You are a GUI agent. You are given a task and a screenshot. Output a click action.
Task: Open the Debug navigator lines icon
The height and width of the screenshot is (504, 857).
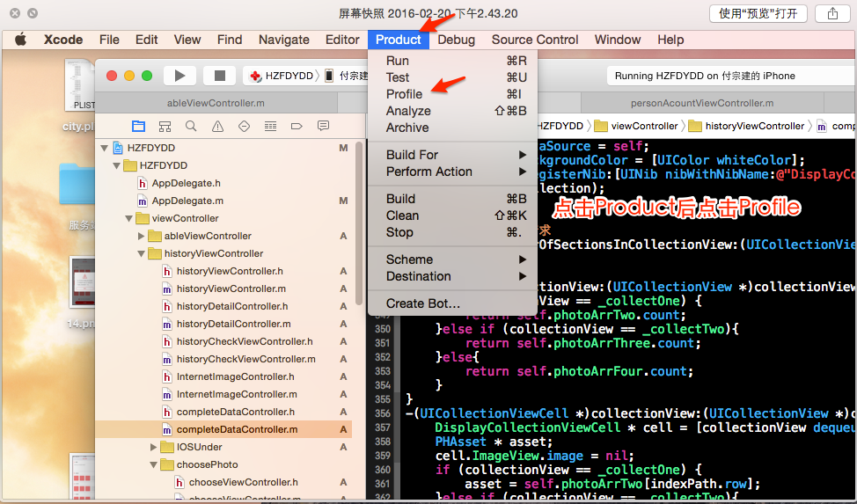[270, 127]
